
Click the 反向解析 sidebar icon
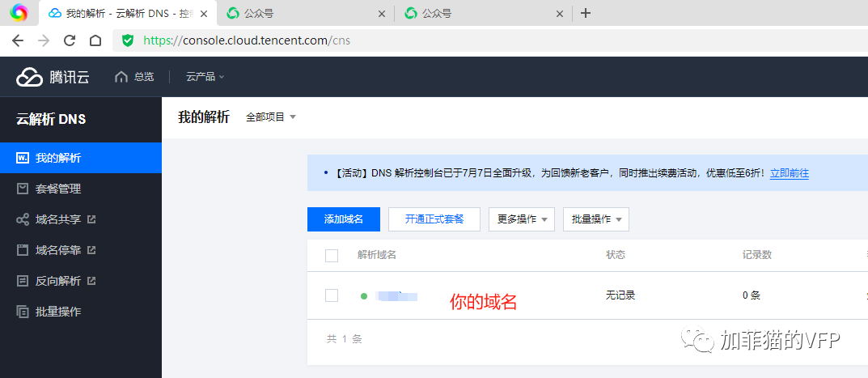click(23, 281)
